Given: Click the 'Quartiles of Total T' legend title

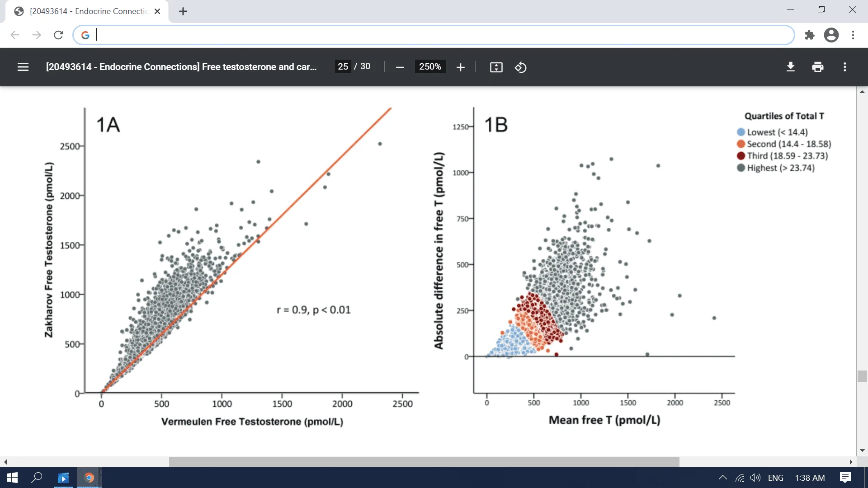Looking at the screenshot, I should pyautogui.click(x=784, y=116).
